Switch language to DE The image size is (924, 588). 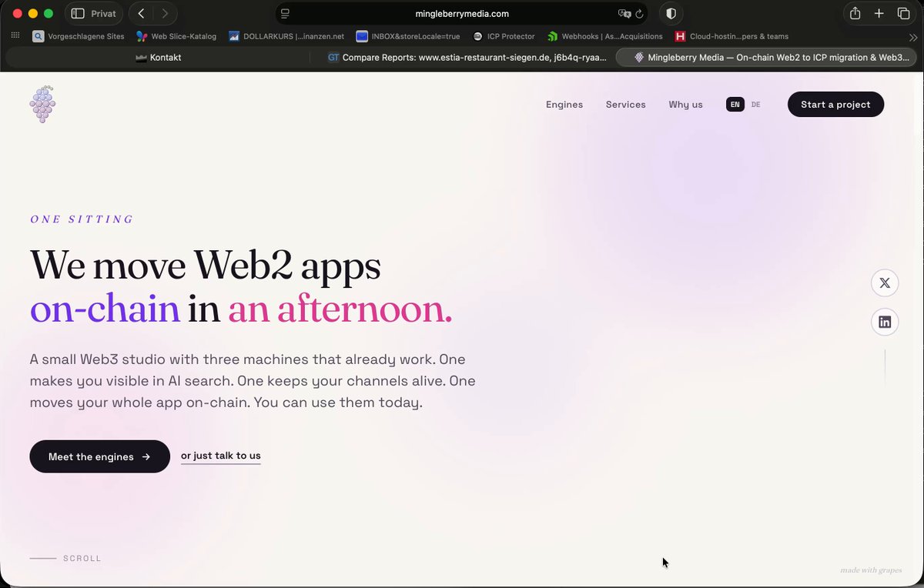(x=755, y=105)
